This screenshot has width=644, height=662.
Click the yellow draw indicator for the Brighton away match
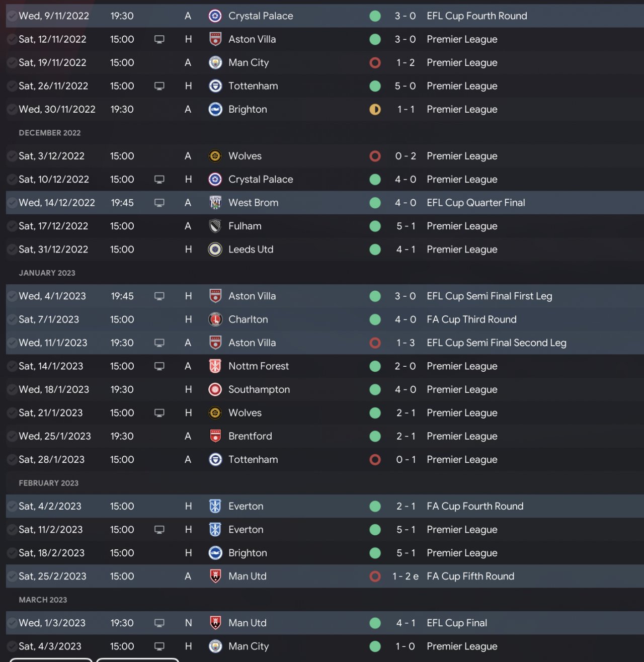[x=375, y=110]
